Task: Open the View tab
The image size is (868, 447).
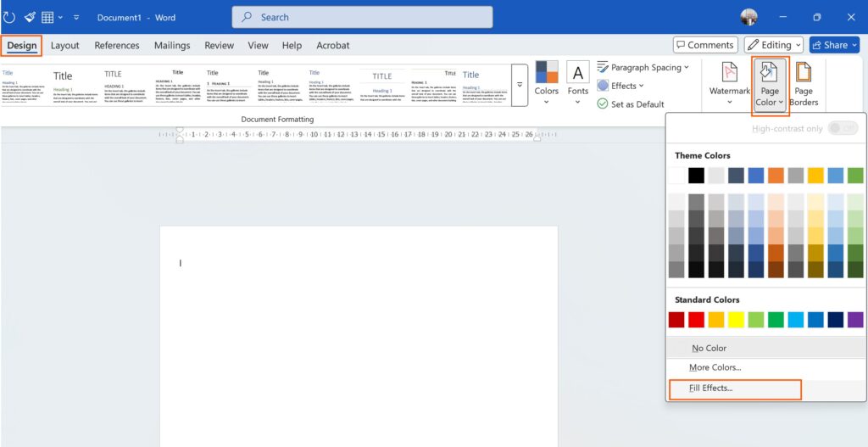Action: click(x=258, y=46)
